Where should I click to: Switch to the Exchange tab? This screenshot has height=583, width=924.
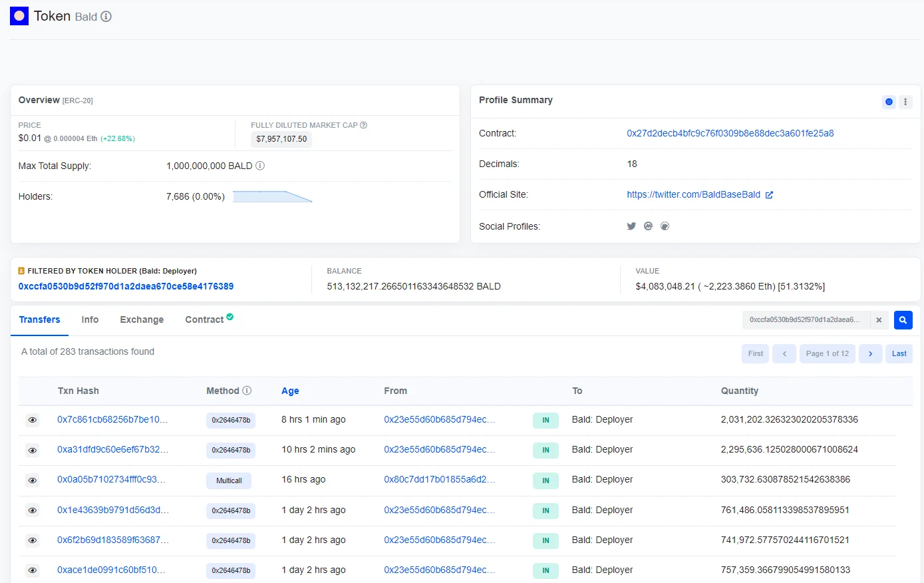point(142,319)
